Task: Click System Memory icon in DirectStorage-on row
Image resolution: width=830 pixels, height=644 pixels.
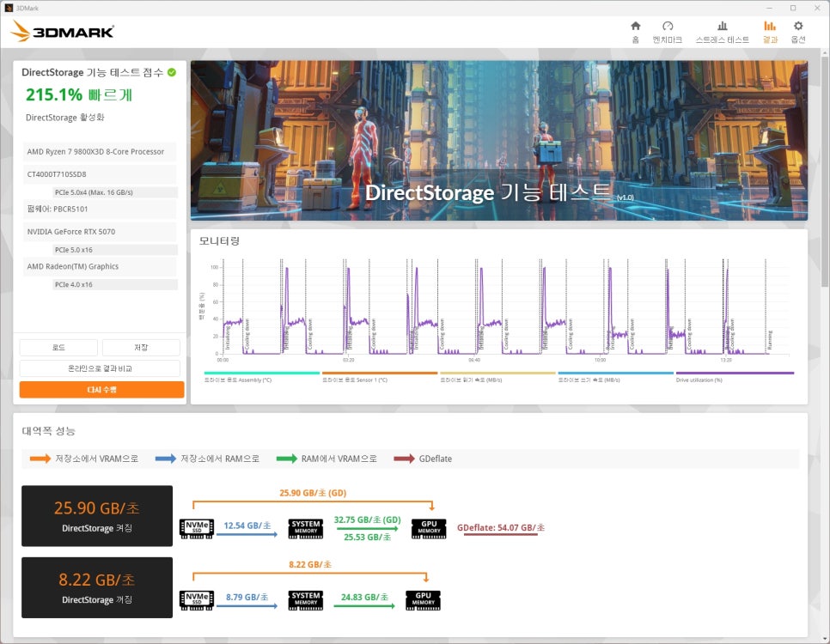Action: [x=305, y=529]
